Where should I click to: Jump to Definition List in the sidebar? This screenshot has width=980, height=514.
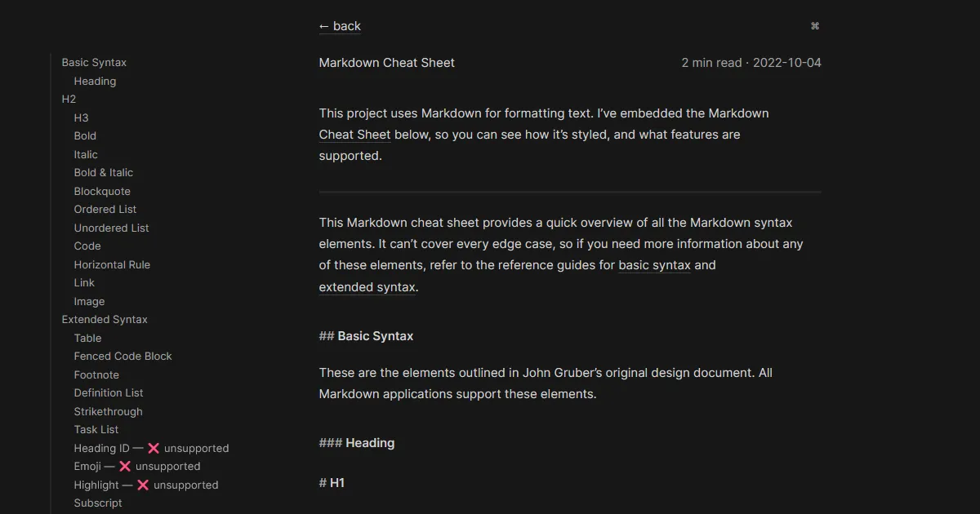(x=109, y=393)
